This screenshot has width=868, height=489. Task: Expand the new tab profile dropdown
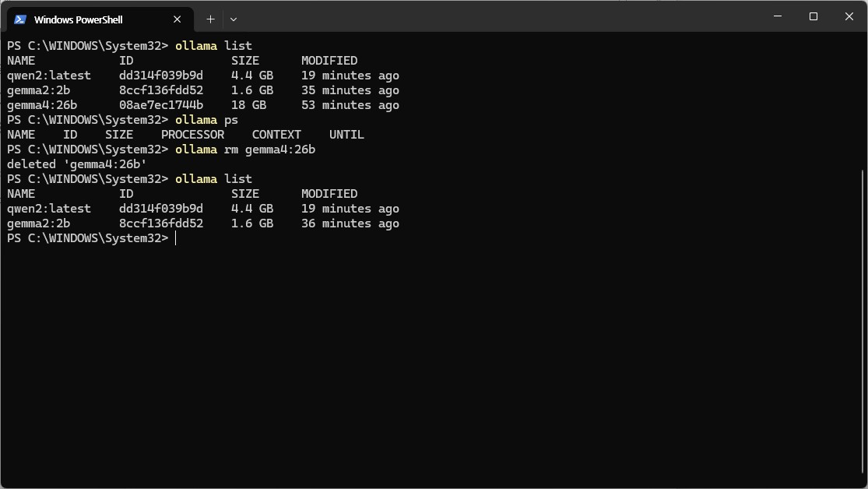pyautogui.click(x=234, y=19)
